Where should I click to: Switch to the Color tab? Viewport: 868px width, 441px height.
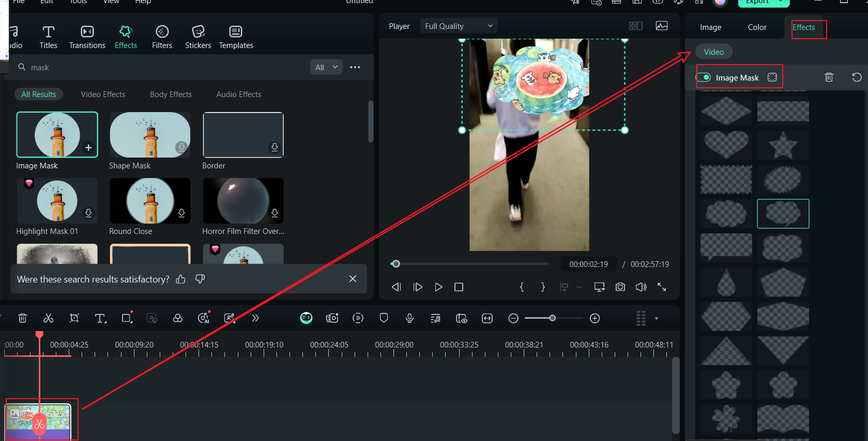(x=757, y=27)
